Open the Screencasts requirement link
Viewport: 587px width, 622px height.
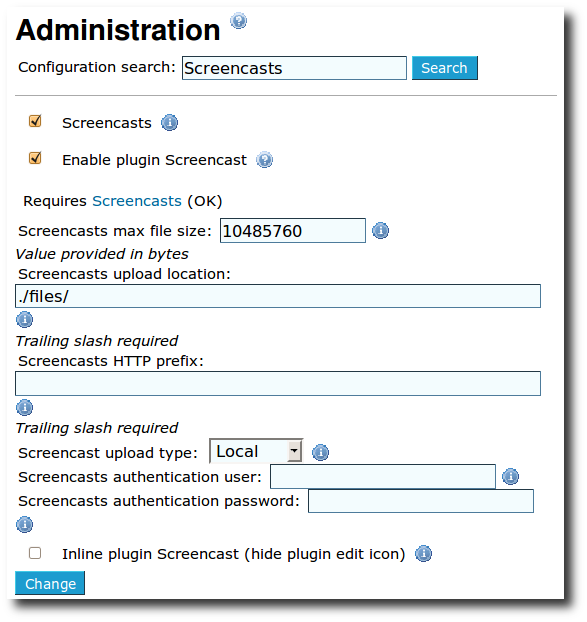pos(137,201)
